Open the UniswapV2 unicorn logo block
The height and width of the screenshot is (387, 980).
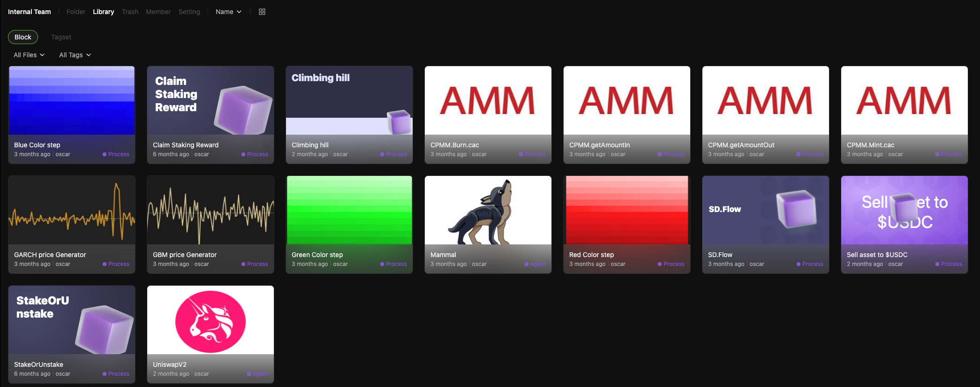point(211,322)
